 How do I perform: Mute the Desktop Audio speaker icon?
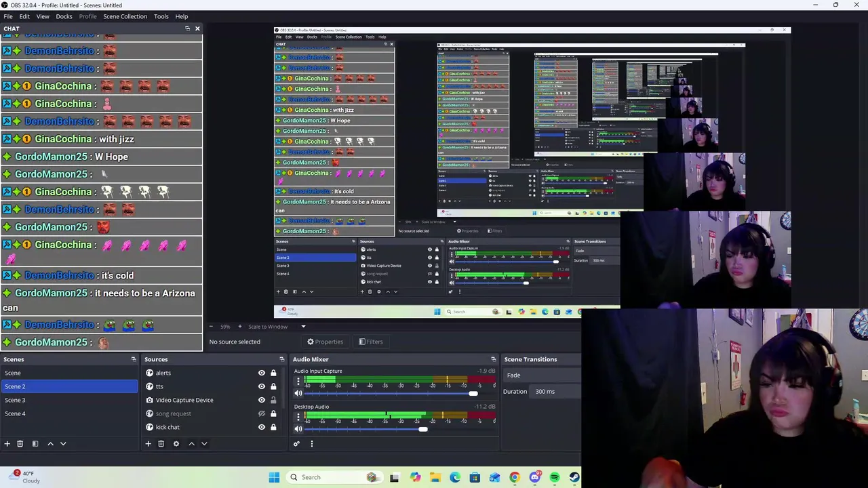coord(298,428)
